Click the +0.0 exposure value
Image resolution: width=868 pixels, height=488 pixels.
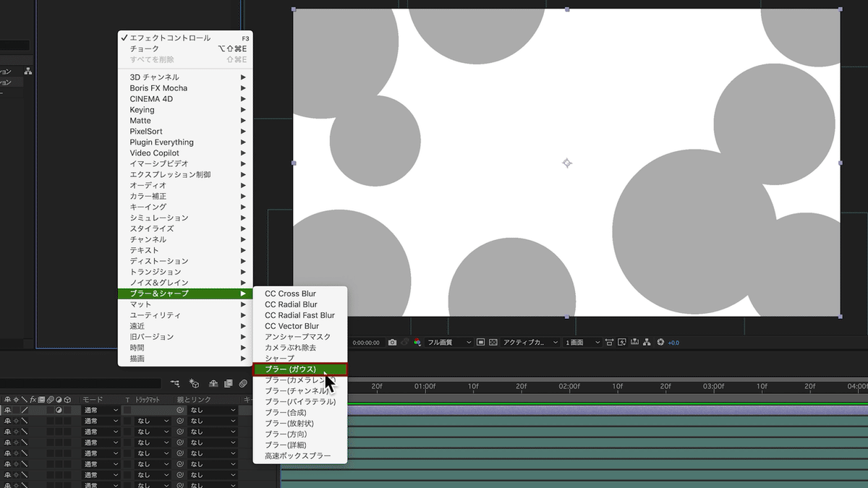(x=673, y=343)
